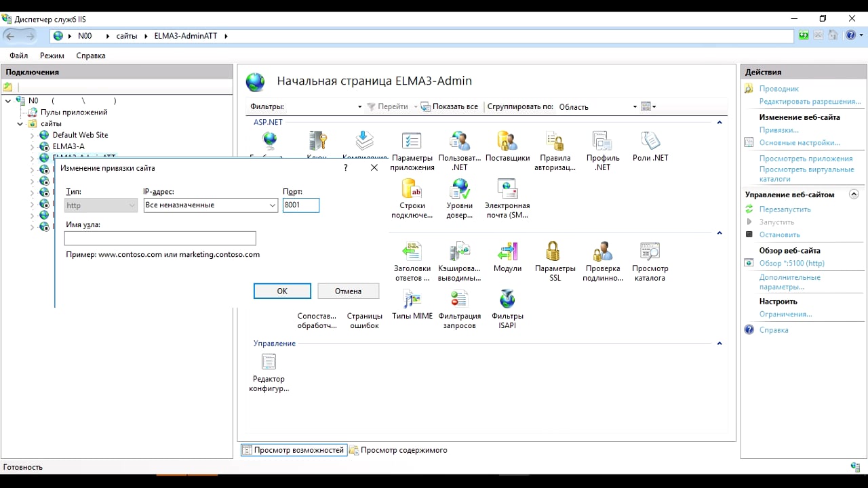868x488 pixels.
Task: Click the Остановить action
Action: tap(779, 235)
